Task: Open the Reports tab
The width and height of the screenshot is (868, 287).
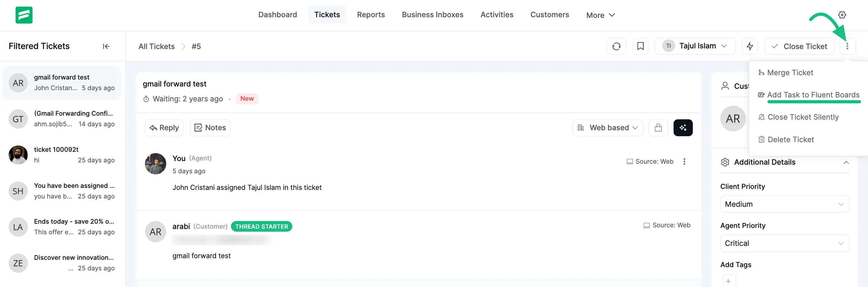Action: coord(371,15)
